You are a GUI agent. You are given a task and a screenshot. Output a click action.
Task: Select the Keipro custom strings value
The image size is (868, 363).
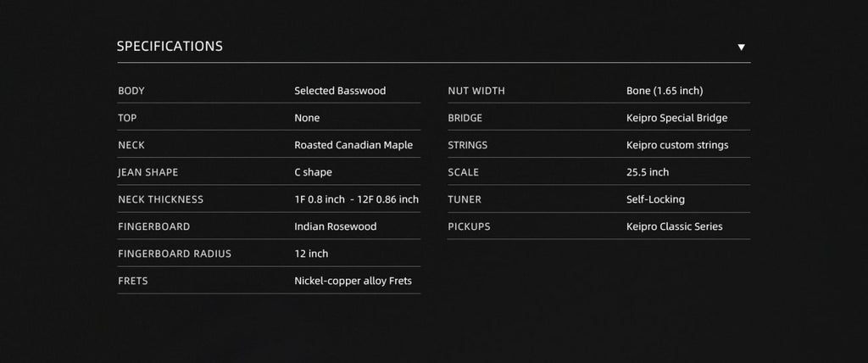coord(677,145)
